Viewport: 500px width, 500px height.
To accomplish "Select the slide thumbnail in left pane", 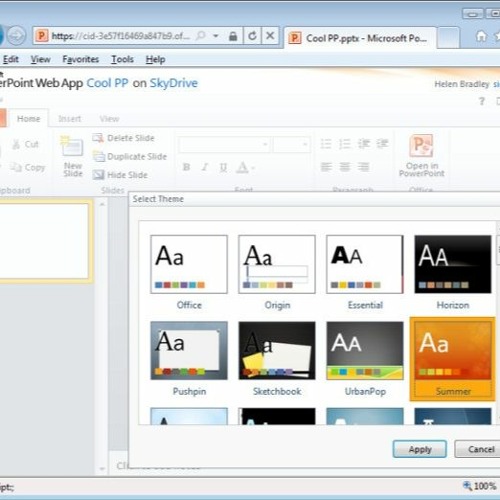I will (x=44, y=241).
